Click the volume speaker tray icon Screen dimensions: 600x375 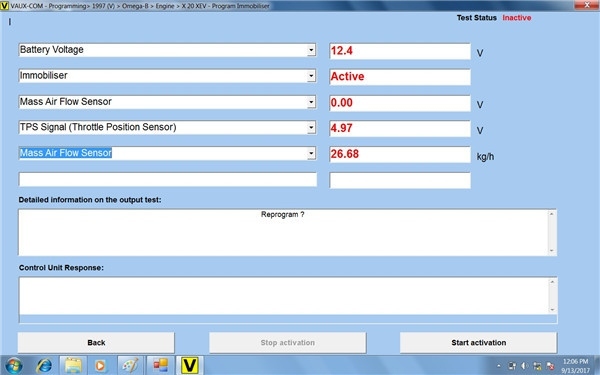(x=524, y=366)
